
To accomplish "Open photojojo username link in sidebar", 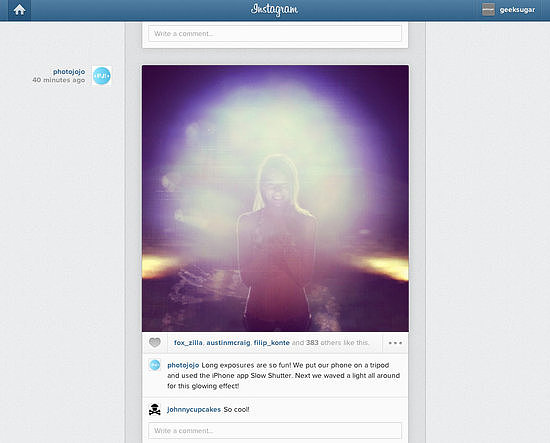I will coord(69,72).
